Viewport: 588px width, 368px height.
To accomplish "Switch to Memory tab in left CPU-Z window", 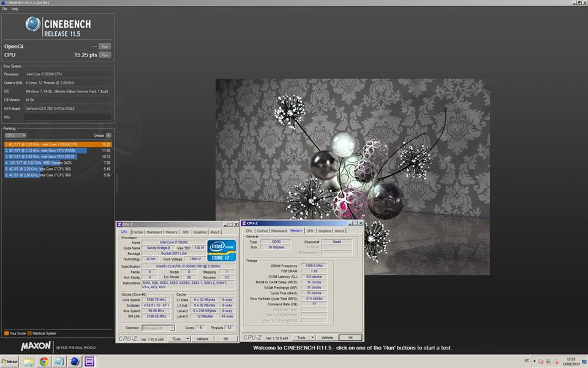I will (171, 232).
